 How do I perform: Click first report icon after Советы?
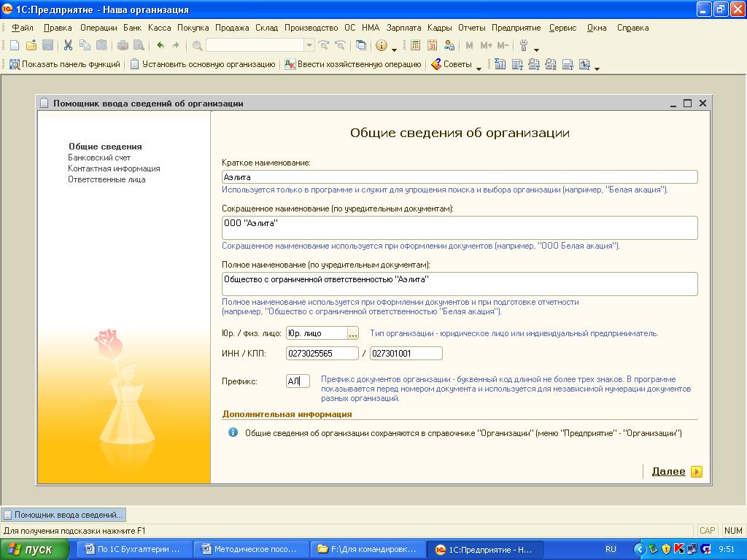500,64
